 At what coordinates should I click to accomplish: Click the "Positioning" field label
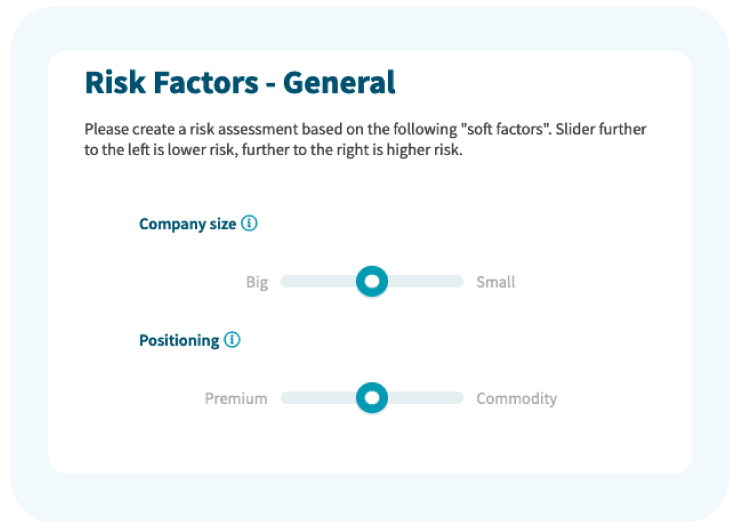(x=178, y=340)
